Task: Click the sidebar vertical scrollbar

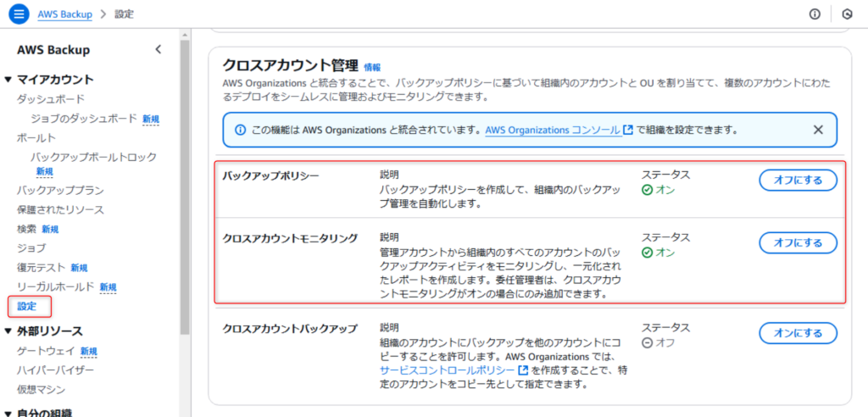Action: click(185, 186)
